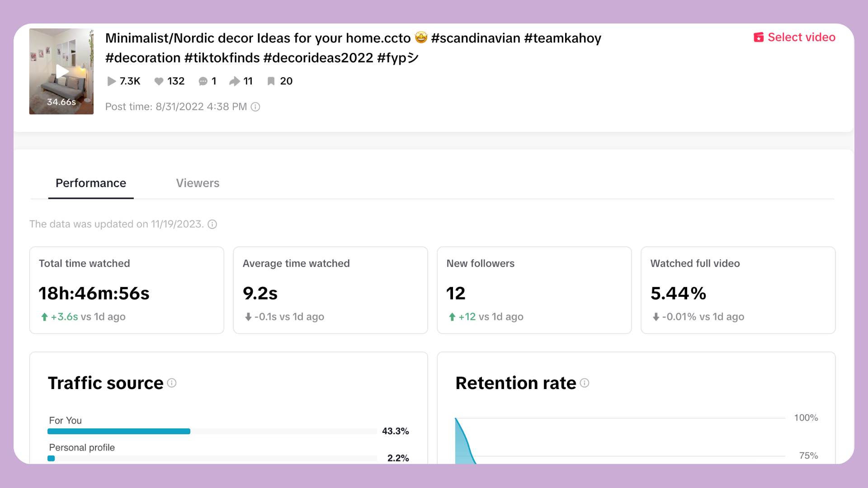Viewport: 868px width, 488px height.
Task: Click the Average time watched card
Action: 330,290
